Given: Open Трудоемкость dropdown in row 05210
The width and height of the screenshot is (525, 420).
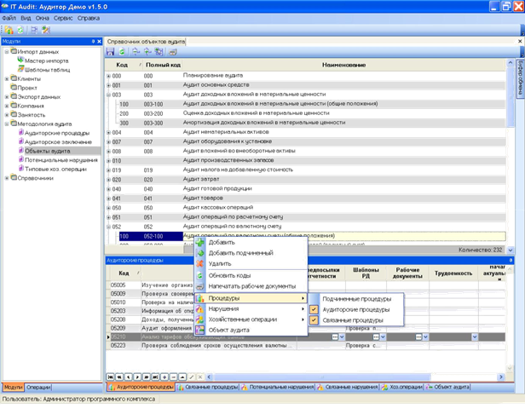Looking at the screenshot, I should (475, 337).
